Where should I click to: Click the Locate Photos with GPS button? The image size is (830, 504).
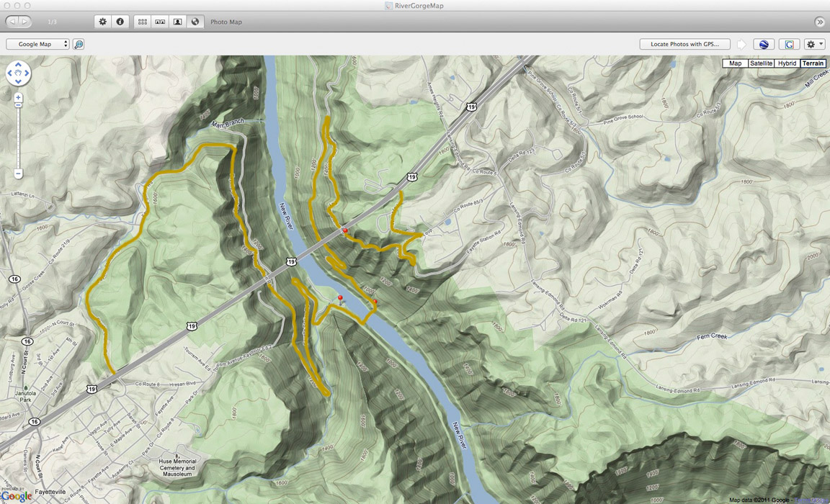tap(684, 45)
